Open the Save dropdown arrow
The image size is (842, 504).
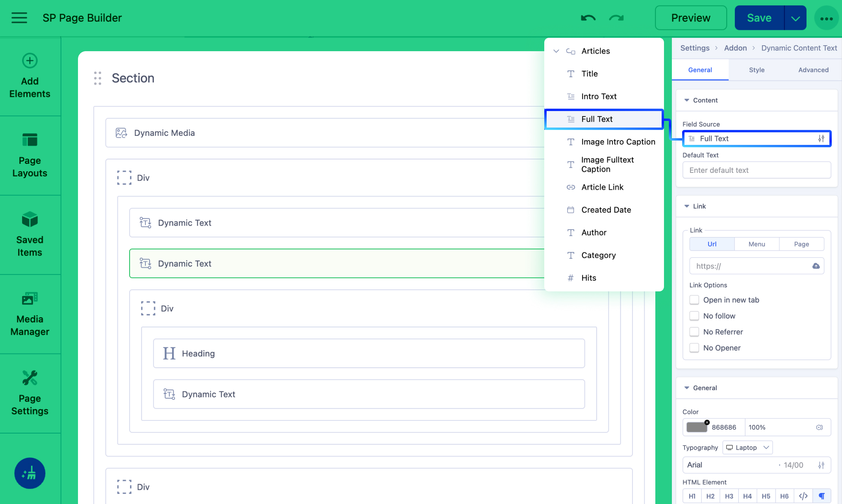[x=795, y=18]
